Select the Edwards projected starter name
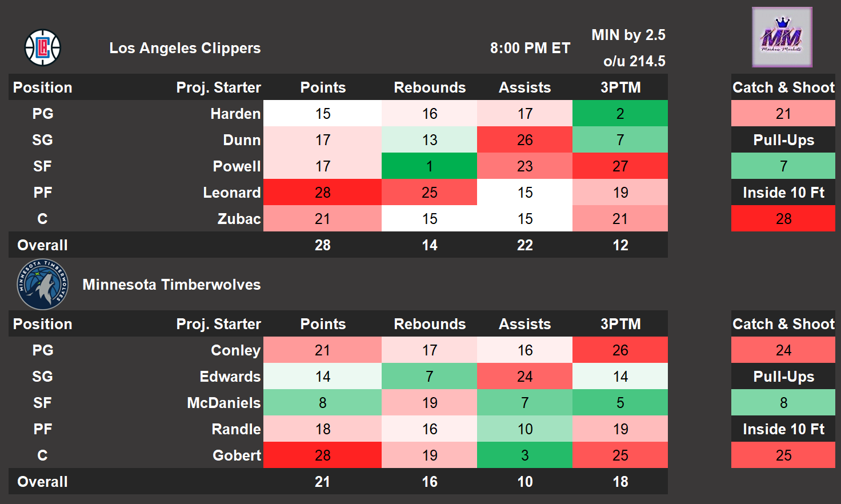The image size is (841, 504). (230, 377)
